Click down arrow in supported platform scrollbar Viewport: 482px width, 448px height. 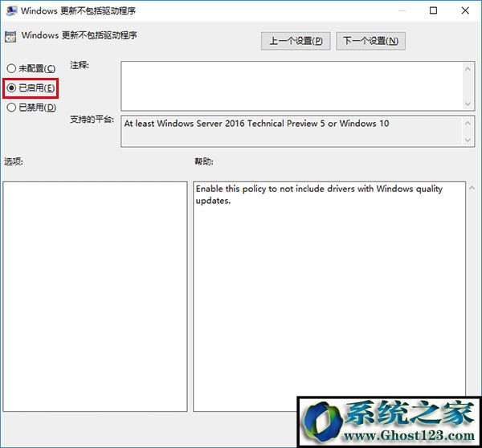[x=468, y=141]
